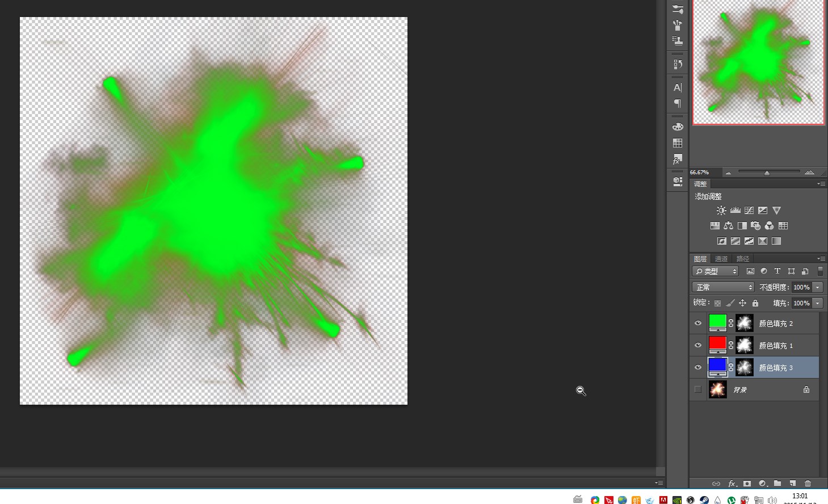Hide the 颜色填充 2 layer
Image resolution: width=828 pixels, height=504 pixels.
(698, 323)
